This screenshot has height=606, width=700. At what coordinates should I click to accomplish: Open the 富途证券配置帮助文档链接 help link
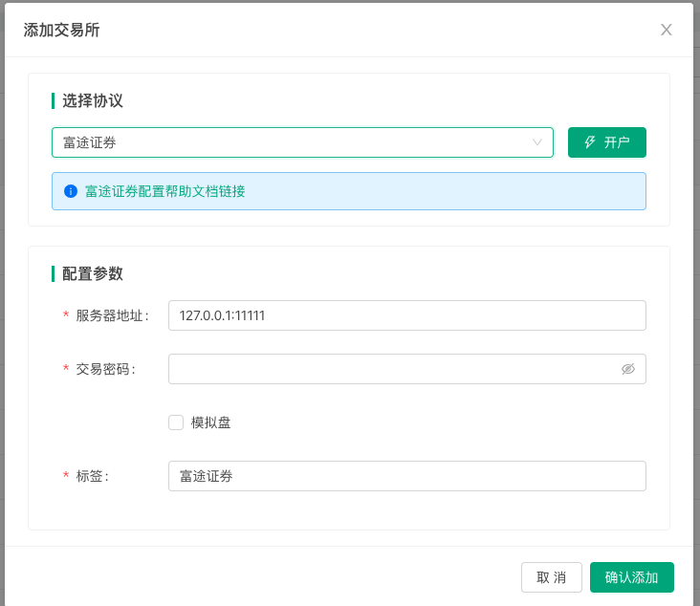pos(165,191)
